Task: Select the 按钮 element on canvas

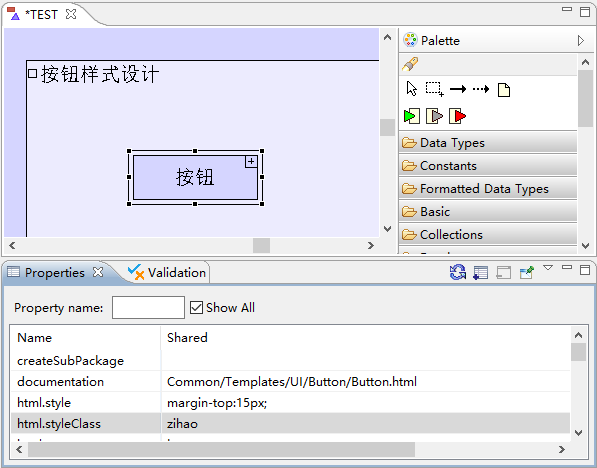Action: pyautogui.click(x=195, y=177)
